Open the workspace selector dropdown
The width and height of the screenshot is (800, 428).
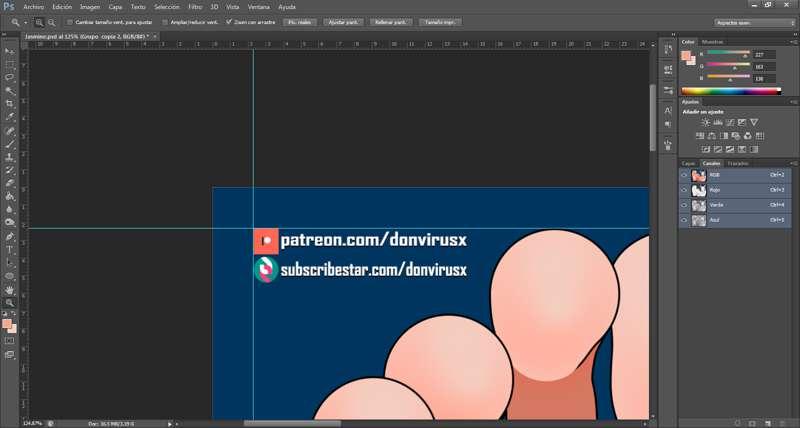755,23
